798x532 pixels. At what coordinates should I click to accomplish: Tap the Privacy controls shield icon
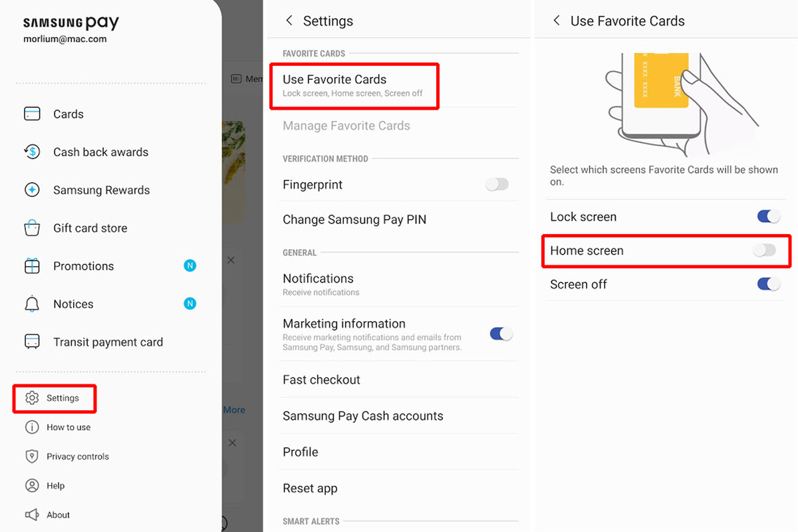tap(32, 456)
